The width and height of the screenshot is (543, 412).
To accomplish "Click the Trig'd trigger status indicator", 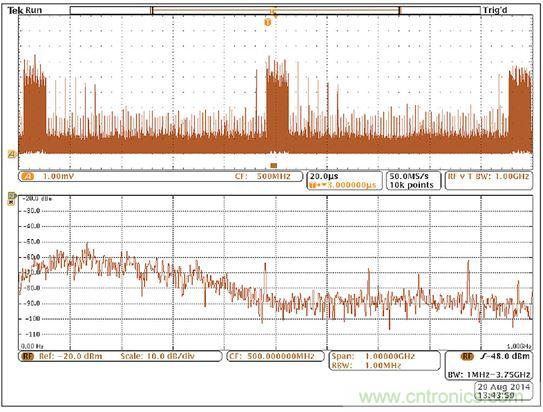I will pos(495,10).
